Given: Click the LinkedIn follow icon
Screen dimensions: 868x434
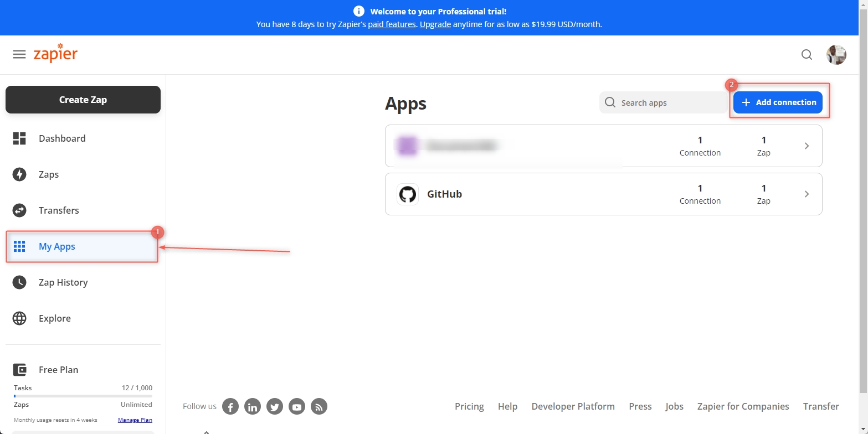Looking at the screenshot, I should [x=253, y=407].
